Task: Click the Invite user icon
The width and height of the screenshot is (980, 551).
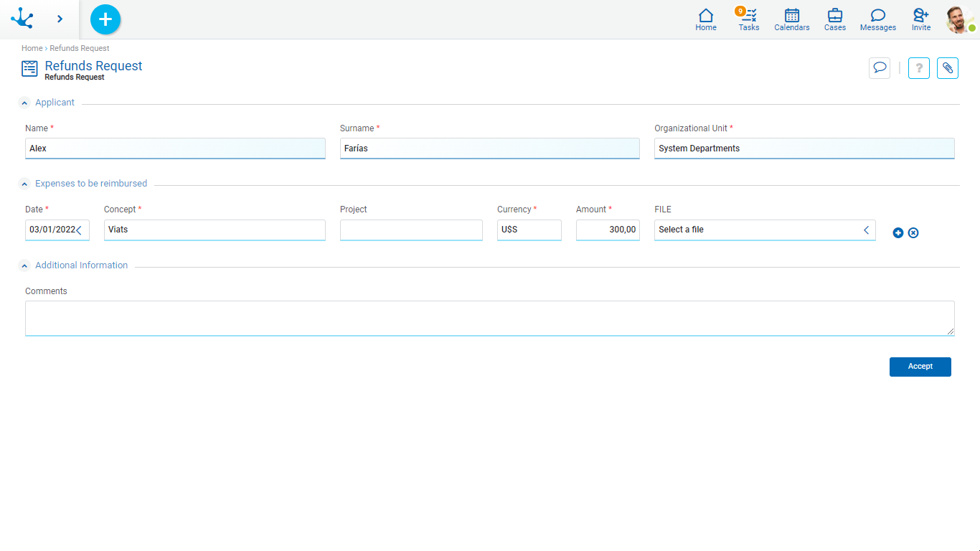Action: pyautogui.click(x=921, y=19)
